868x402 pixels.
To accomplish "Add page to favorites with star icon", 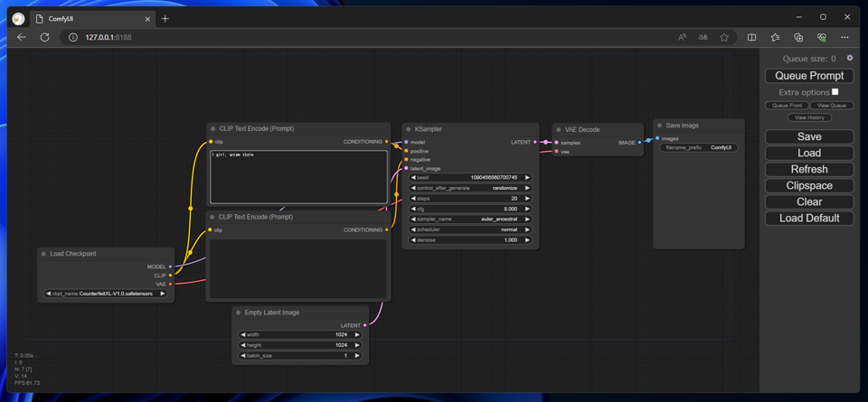I will (x=724, y=37).
